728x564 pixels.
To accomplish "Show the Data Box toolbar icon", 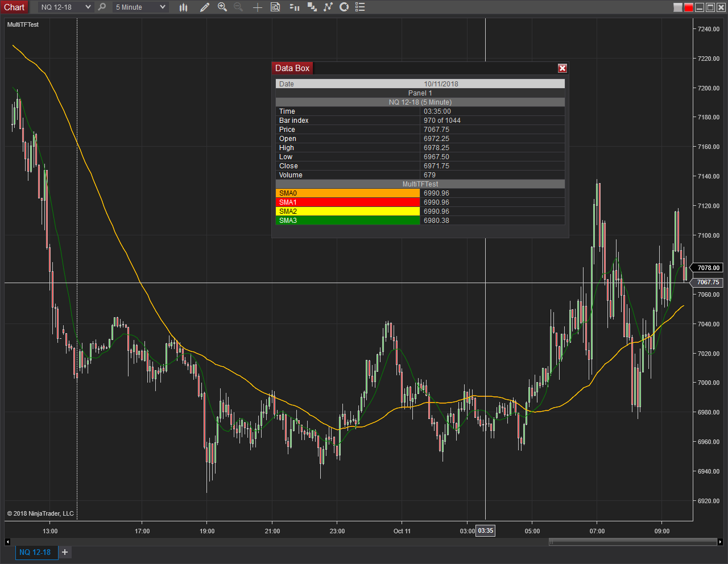I will pyautogui.click(x=275, y=7).
